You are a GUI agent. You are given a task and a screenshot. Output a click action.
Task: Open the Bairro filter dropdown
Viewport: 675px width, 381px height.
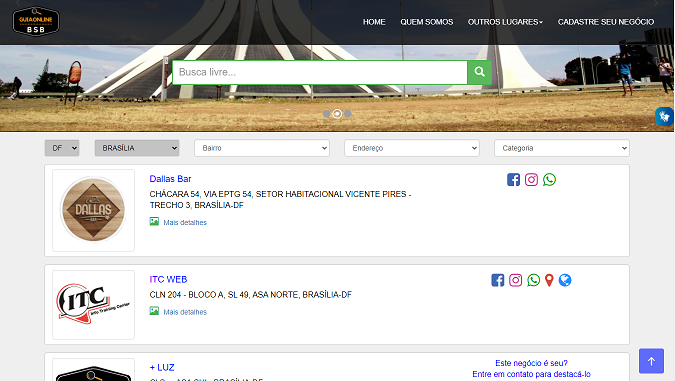262,148
